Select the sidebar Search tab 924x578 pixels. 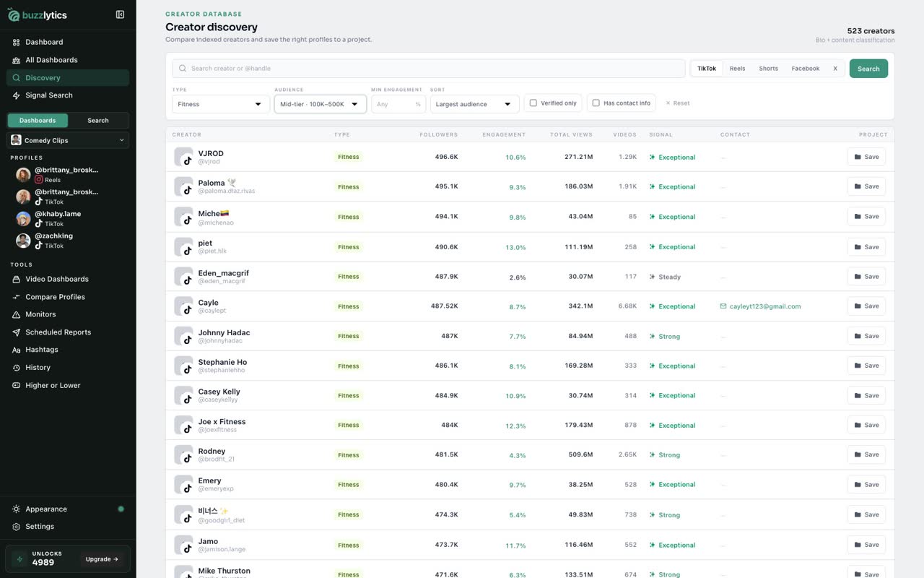[98, 121]
